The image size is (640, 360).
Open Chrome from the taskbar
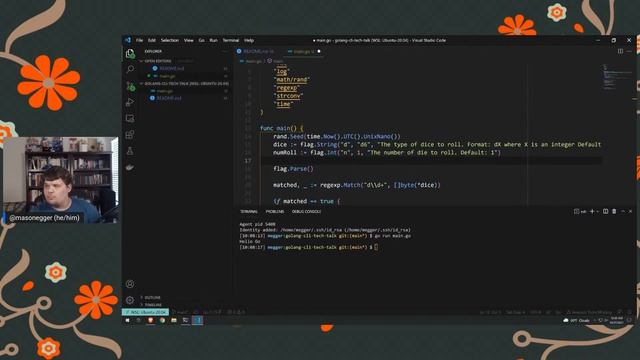(162, 320)
